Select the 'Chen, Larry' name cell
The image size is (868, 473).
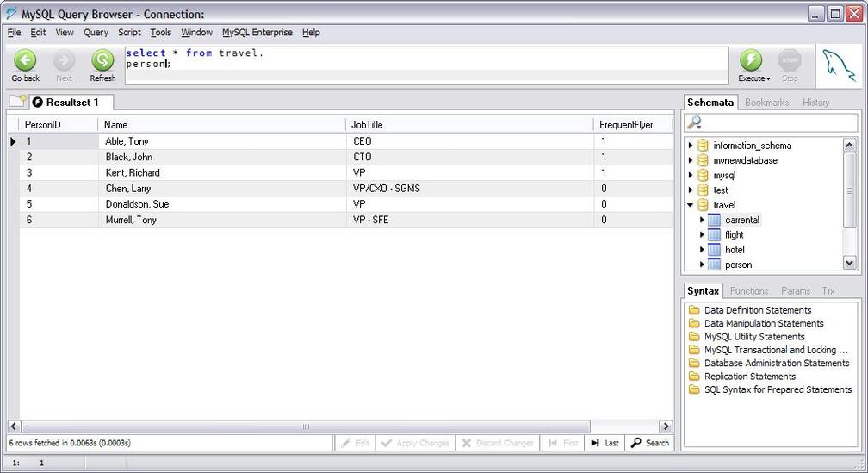pos(222,189)
